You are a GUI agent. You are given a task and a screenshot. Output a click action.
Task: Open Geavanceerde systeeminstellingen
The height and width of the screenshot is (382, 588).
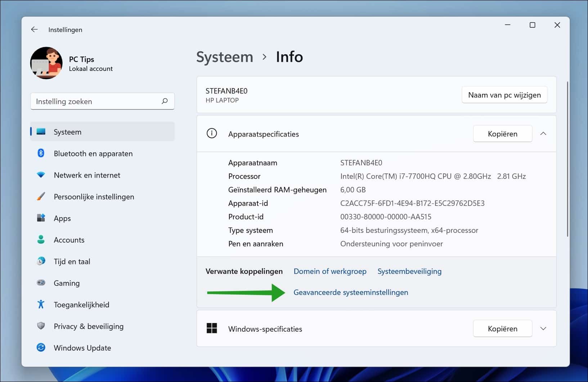tap(351, 292)
